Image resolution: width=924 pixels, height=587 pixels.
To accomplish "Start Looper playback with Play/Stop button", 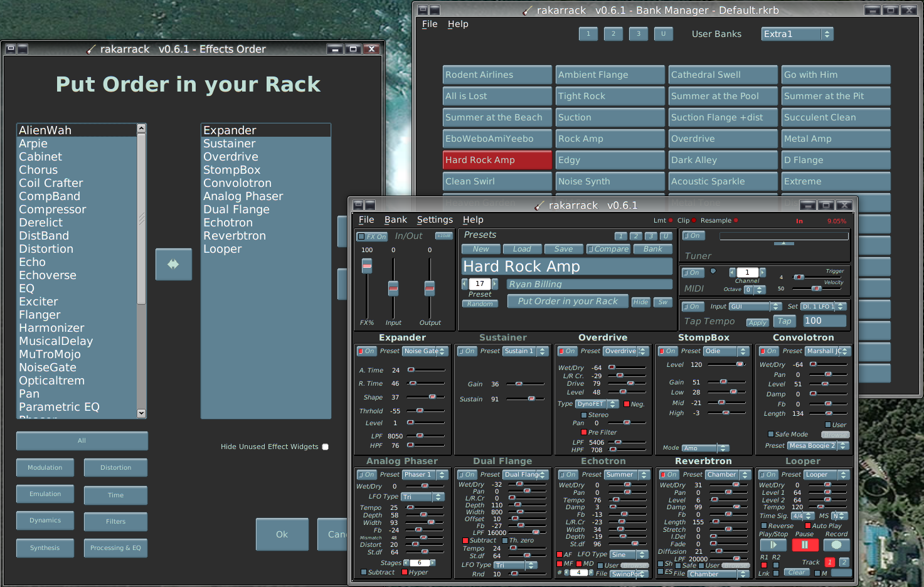I will pyautogui.click(x=773, y=545).
